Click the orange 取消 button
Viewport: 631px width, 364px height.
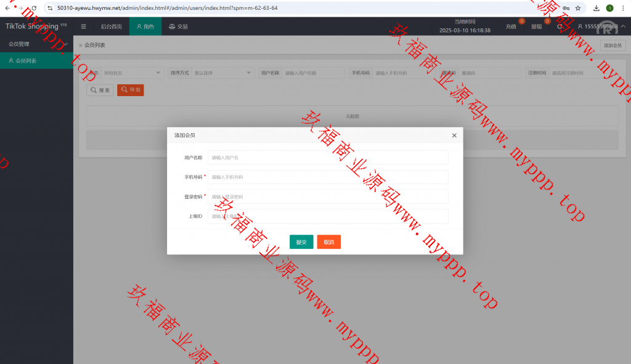(x=328, y=242)
